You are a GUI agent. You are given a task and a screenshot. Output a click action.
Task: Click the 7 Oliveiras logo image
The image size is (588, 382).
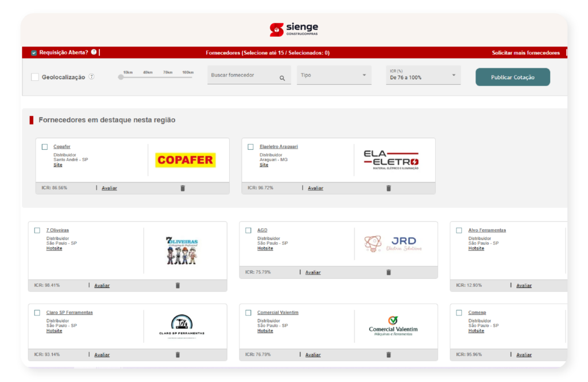[x=182, y=251]
